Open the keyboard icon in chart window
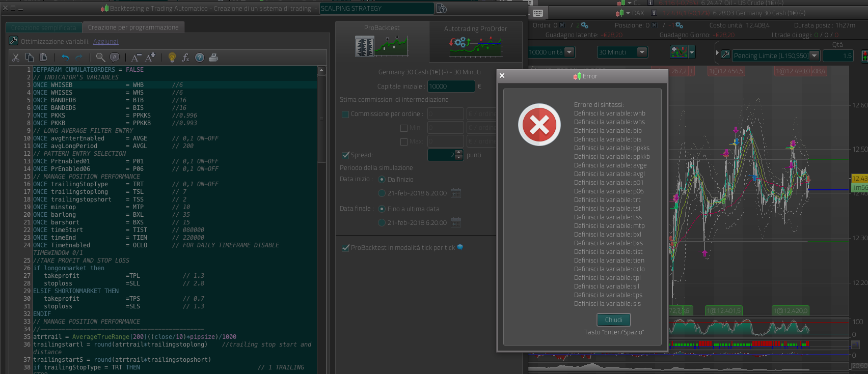Screen dimensions: 868x374 pyautogui.click(x=538, y=13)
